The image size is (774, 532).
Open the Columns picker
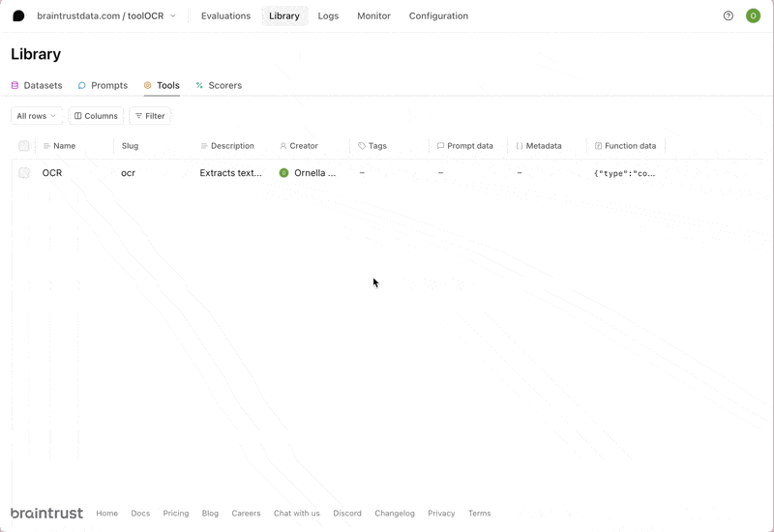click(x=96, y=116)
